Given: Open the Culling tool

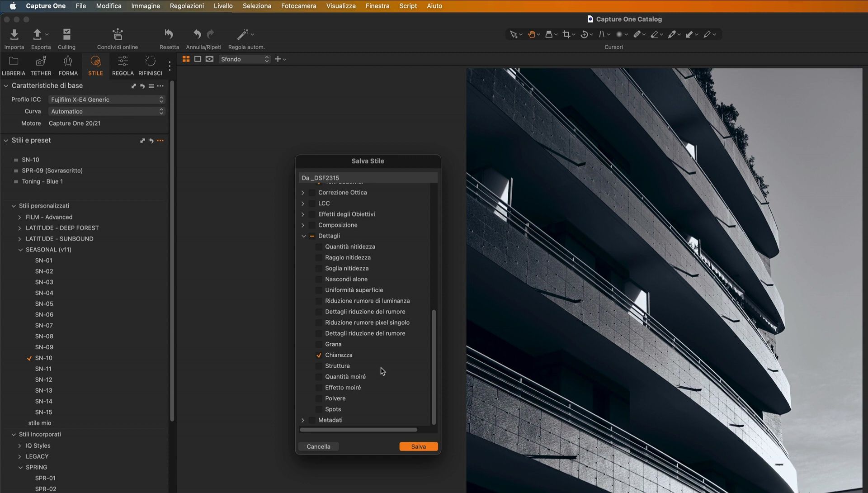Looking at the screenshot, I should point(66,34).
